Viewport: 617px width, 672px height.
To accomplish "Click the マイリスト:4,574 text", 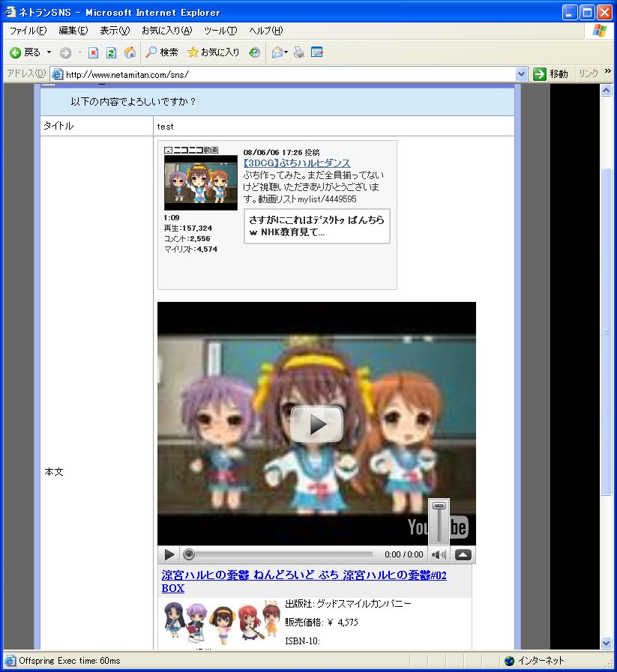I will coord(191,249).
